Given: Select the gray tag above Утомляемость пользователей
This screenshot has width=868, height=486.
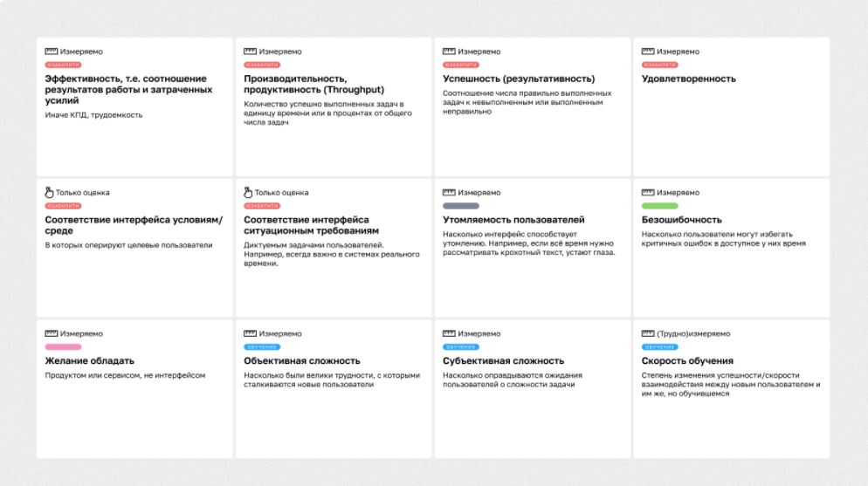Looking at the screenshot, I should coord(460,206).
